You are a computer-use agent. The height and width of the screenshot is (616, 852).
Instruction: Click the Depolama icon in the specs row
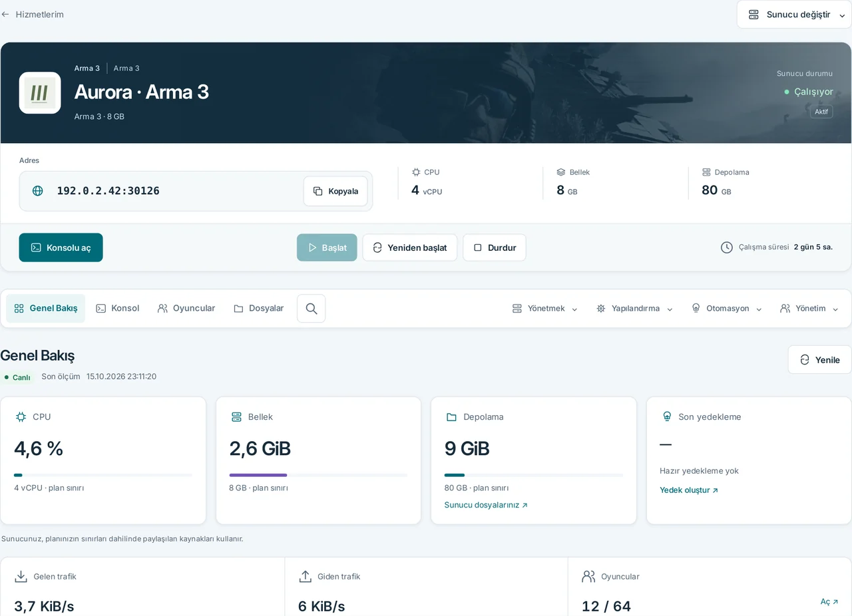pyautogui.click(x=706, y=172)
